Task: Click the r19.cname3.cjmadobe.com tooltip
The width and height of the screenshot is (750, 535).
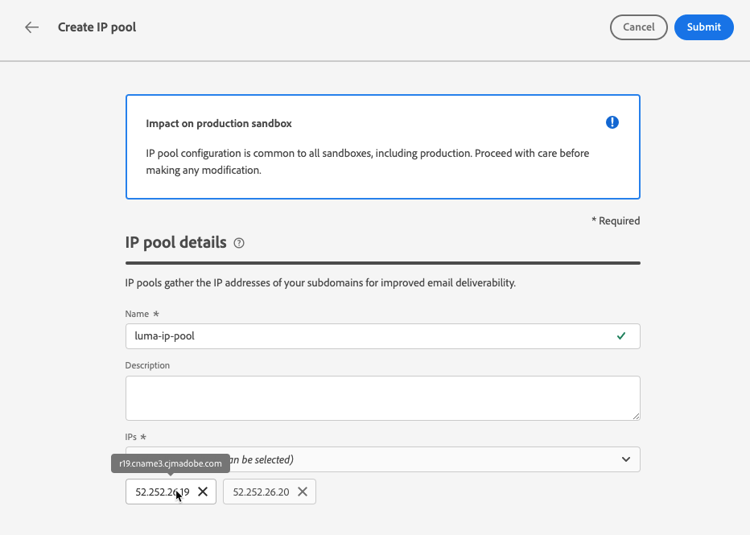Action: coord(170,463)
